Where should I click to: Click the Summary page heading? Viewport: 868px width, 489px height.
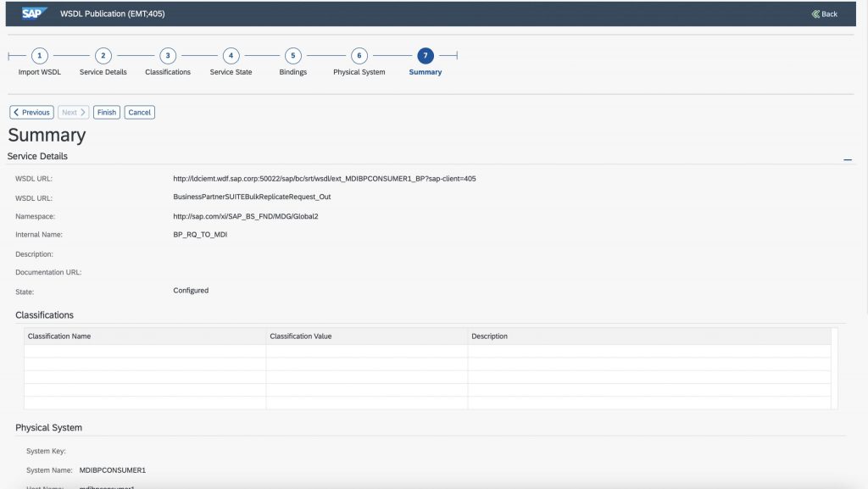pos(47,135)
